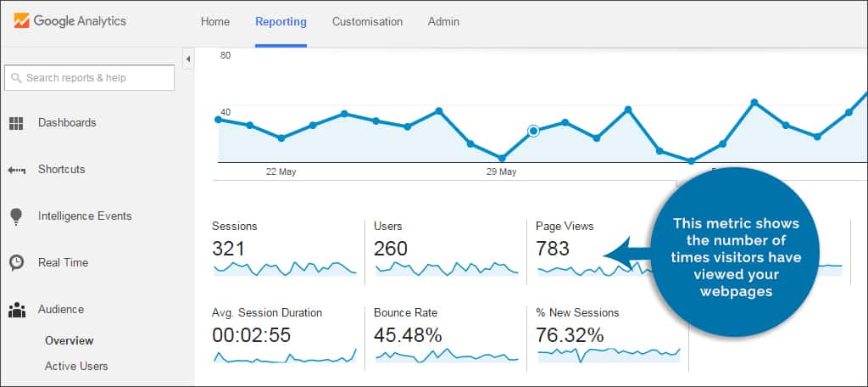This screenshot has height=387, width=868.
Task: Open Real Time in the sidebar
Action: [63, 262]
